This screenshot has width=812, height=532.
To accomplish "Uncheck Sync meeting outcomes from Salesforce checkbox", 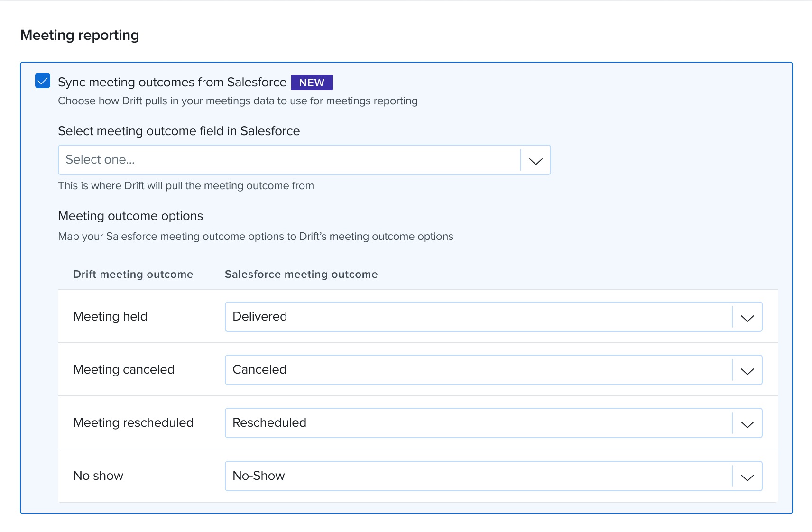I will [x=43, y=81].
